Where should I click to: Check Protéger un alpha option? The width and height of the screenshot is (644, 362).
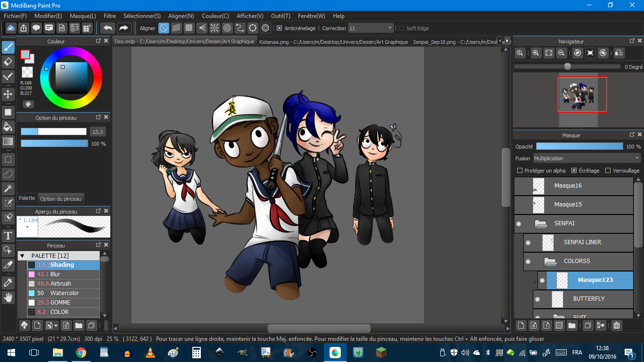click(520, 171)
